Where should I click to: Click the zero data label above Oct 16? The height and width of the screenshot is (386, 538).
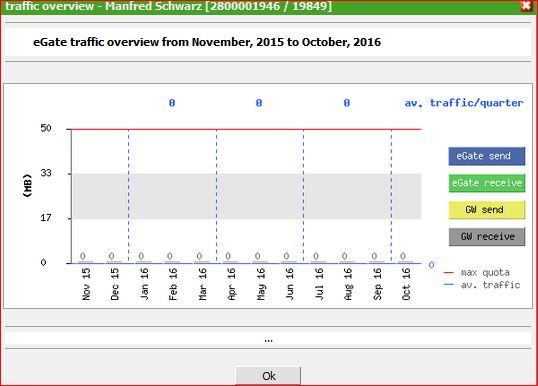(403, 256)
